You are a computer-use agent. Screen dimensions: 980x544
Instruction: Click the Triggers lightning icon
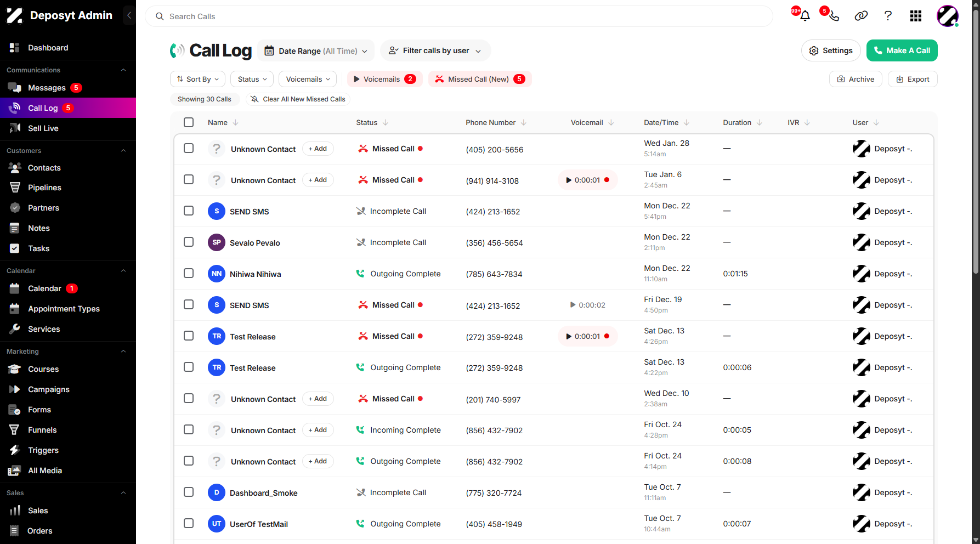coord(15,450)
